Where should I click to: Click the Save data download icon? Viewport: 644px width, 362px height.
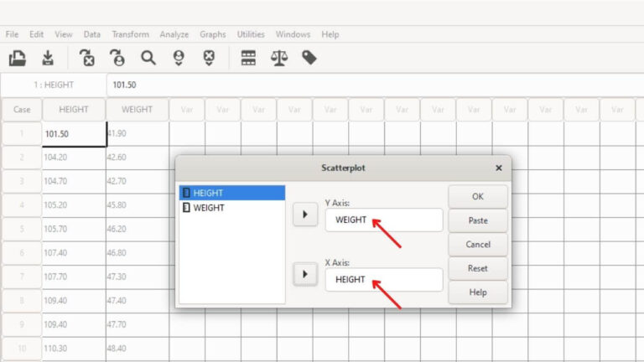[x=48, y=58]
